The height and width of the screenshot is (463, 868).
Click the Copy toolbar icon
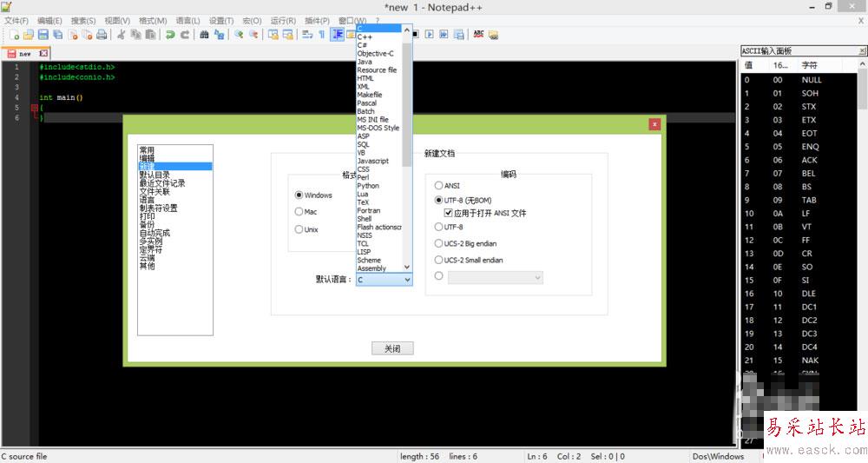[x=135, y=35]
